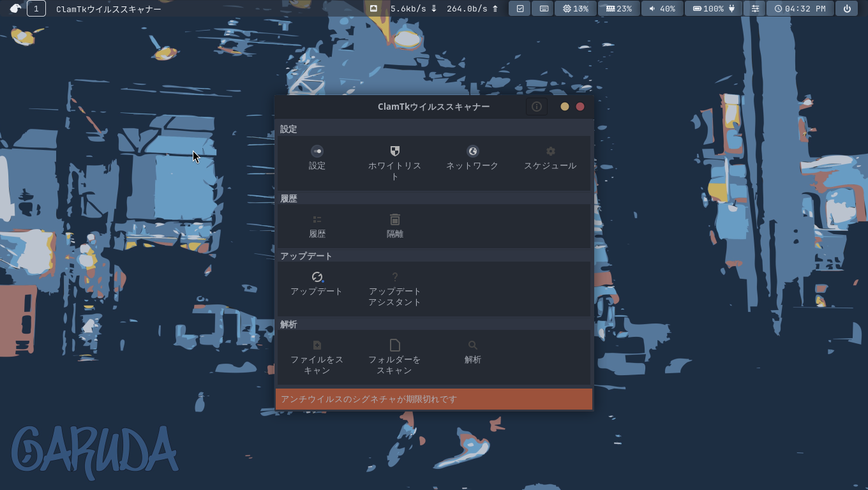Click the expired signature warning bar
The width and height of the screenshot is (868, 490).
pos(434,399)
